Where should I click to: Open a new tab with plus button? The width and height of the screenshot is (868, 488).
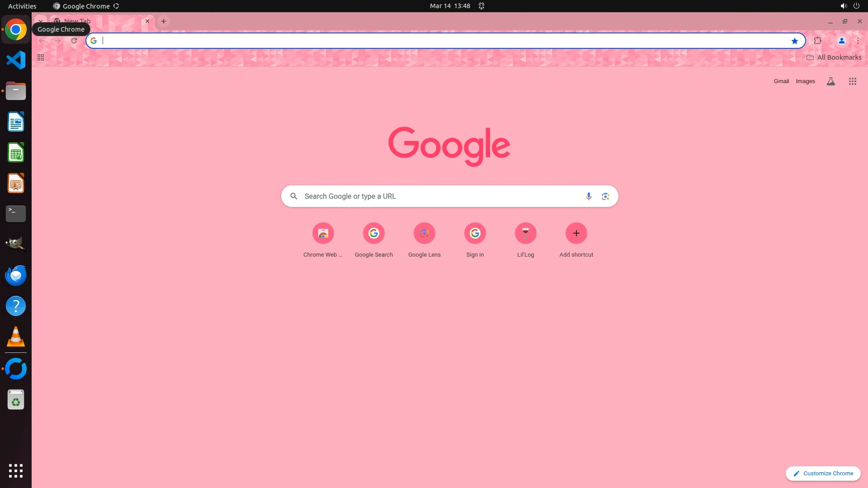click(164, 21)
